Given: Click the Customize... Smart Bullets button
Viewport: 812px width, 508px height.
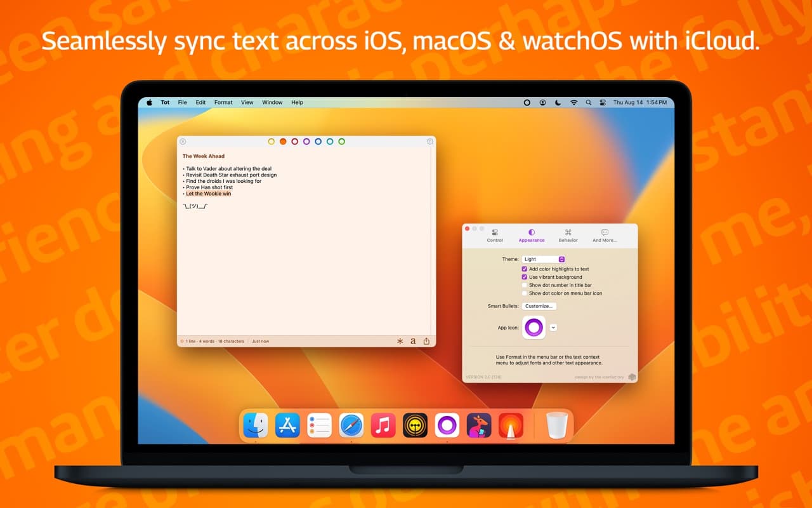Looking at the screenshot, I should [x=539, y=306].
